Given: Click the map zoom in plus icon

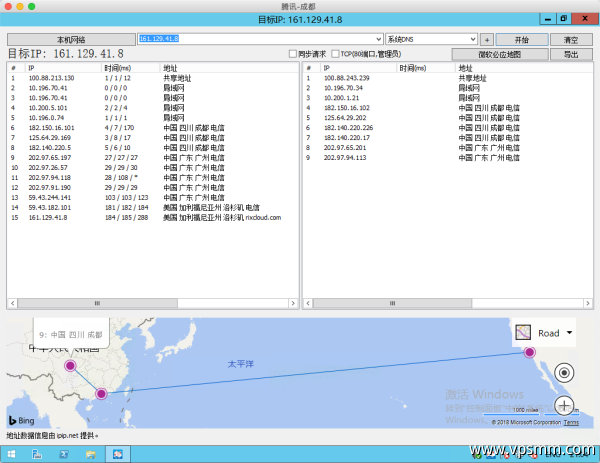Looking at the screenshot, I should [x=564, y=405].
